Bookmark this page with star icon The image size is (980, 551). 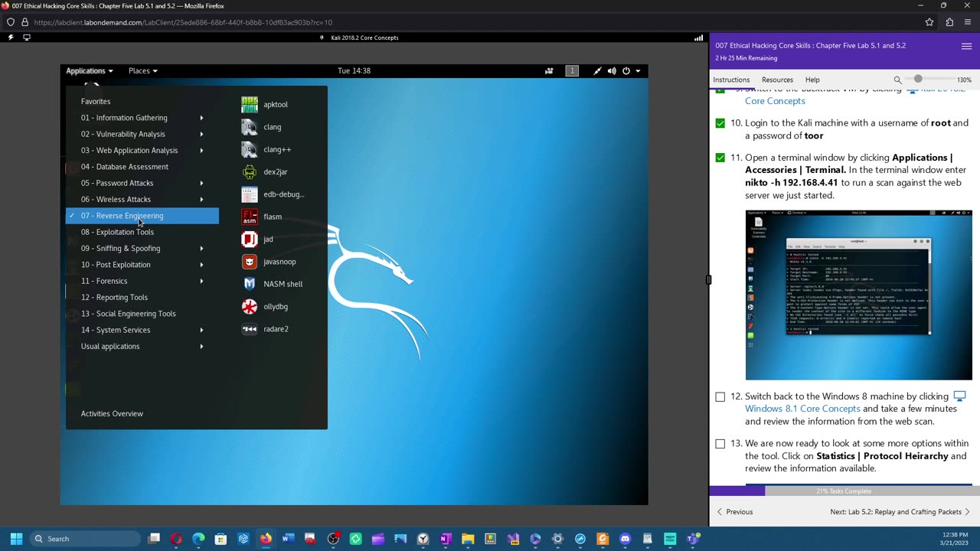coord(929,22)
